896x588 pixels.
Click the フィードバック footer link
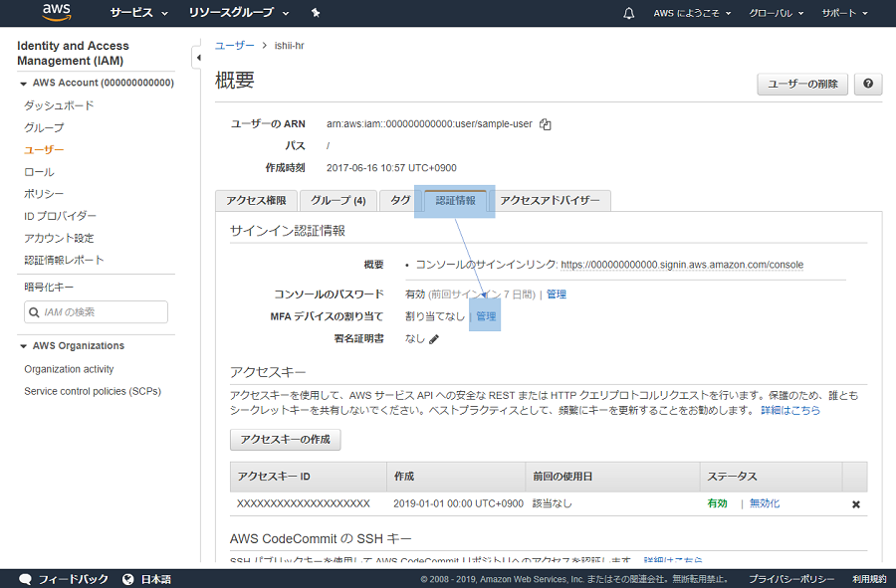[73, 579]
